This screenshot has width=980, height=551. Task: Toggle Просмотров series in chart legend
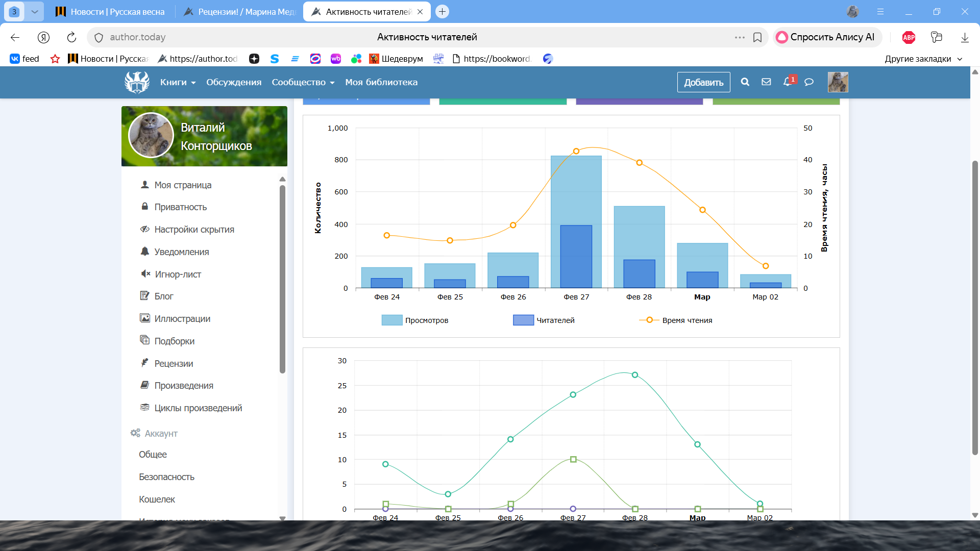pos(415,320)
